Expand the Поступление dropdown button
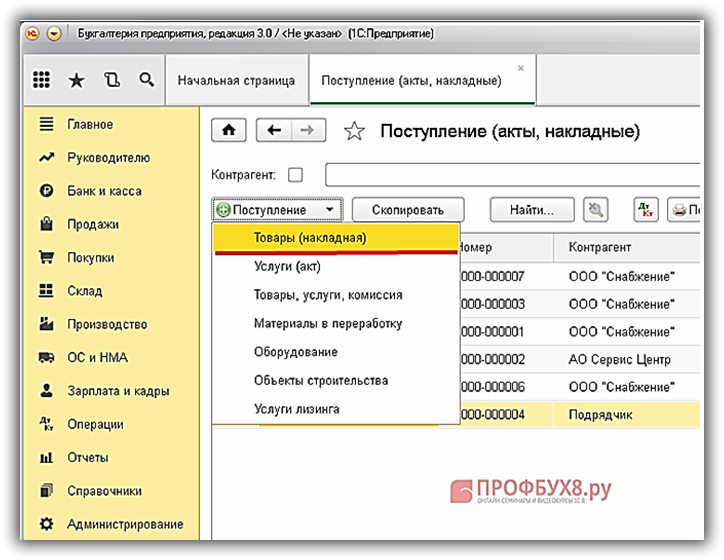724x560 pixels. coord(277,210)
